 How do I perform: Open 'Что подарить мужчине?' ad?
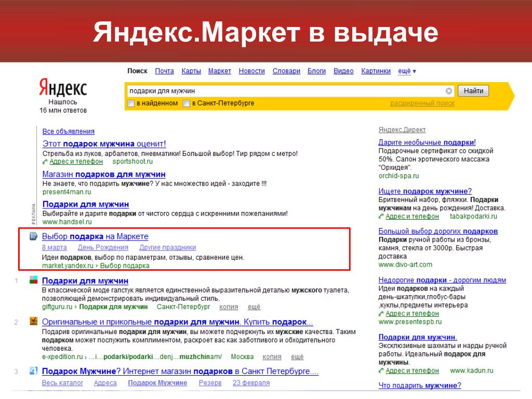click(x=420, y=385)
